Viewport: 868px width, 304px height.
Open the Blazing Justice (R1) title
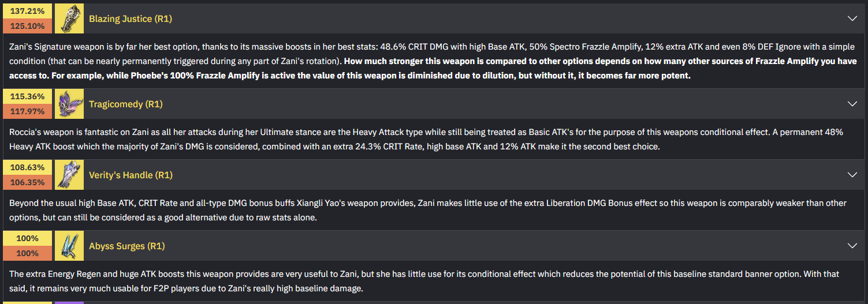click(x=131, y=18)
